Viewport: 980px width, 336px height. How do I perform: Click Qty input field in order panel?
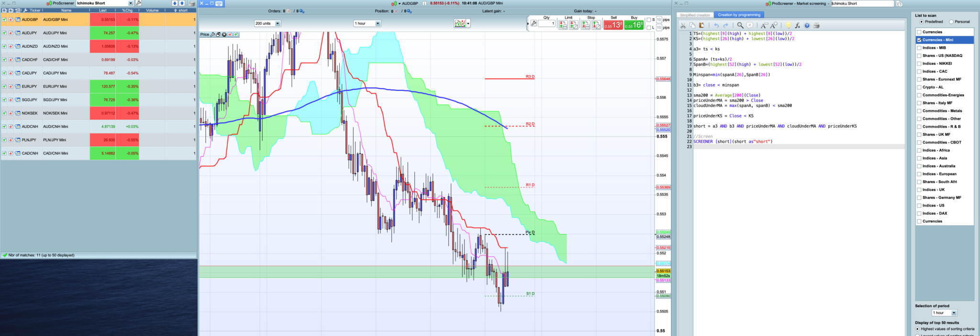(x=546, y=23)
